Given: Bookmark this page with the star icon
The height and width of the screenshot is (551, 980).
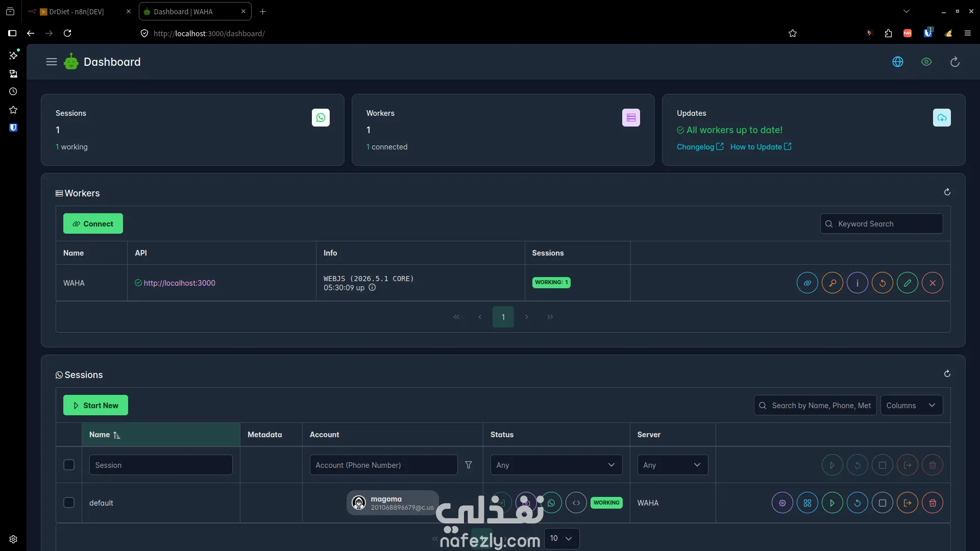Looking at the screenshot, I should pyautogui.click(x=793, y=33).
